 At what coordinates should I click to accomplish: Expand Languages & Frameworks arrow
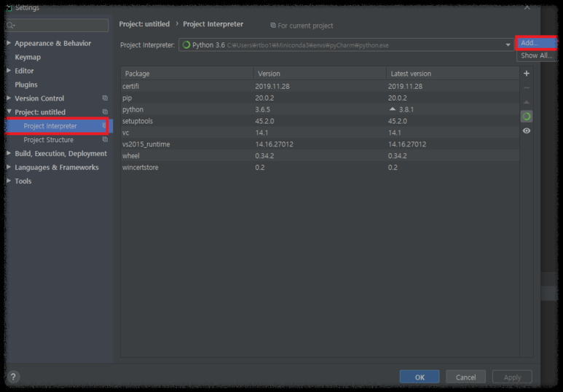click(x=9, y=167)
